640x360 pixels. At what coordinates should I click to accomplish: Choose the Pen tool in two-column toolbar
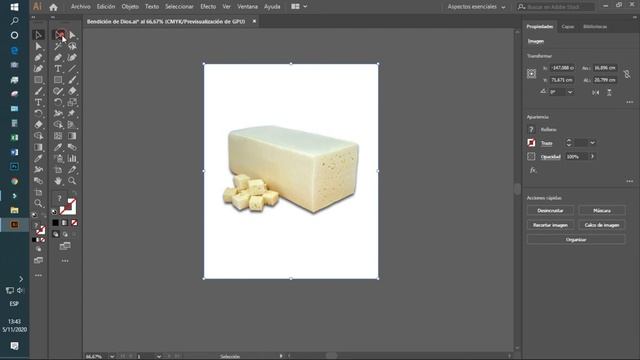[x=58, y=58]
